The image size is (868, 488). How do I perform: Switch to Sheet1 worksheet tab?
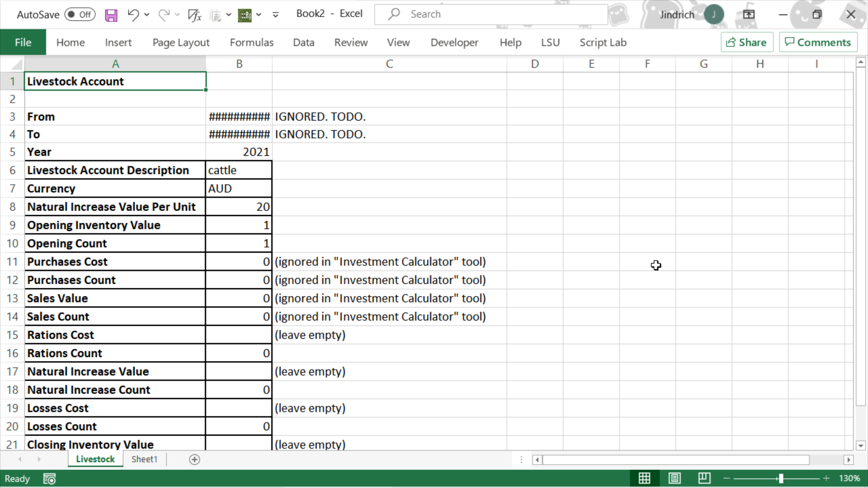pos(144,459)
